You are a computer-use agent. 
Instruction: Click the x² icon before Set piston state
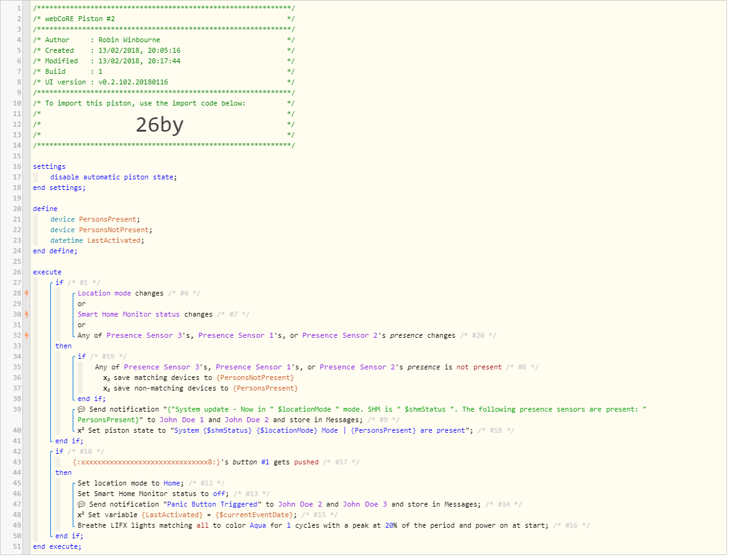[81, 430]
